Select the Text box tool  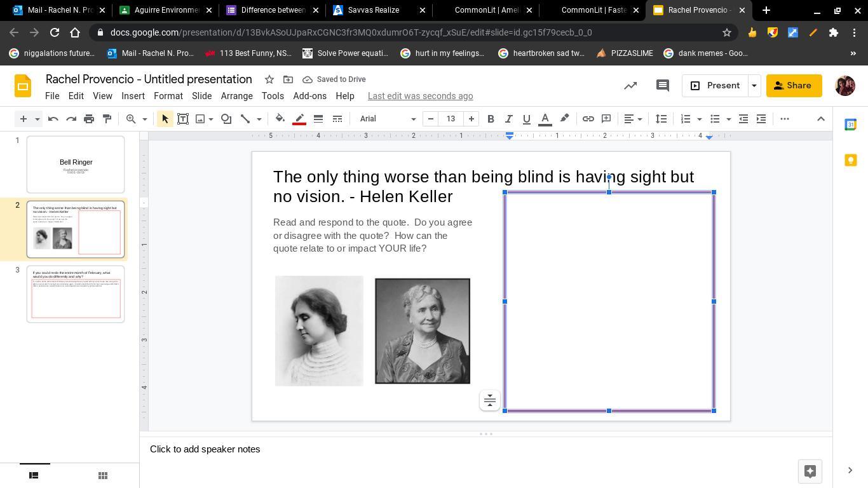coord(183,119)
